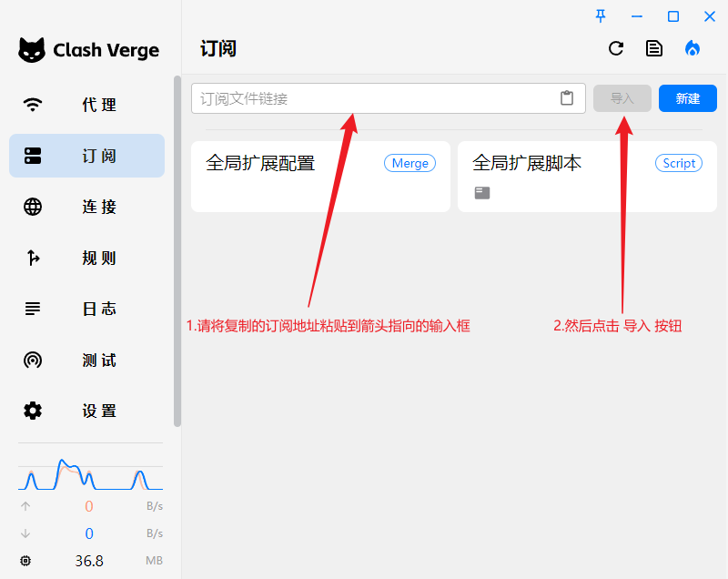Click the download arrow icon in the traffic stats
This screenshot has width=728, height=579.
[x=25, y=533]
